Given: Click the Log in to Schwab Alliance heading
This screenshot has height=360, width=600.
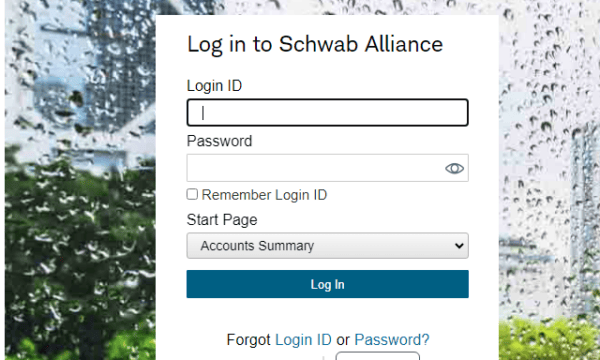Looking at the screenshot, I should click(315, 44).
